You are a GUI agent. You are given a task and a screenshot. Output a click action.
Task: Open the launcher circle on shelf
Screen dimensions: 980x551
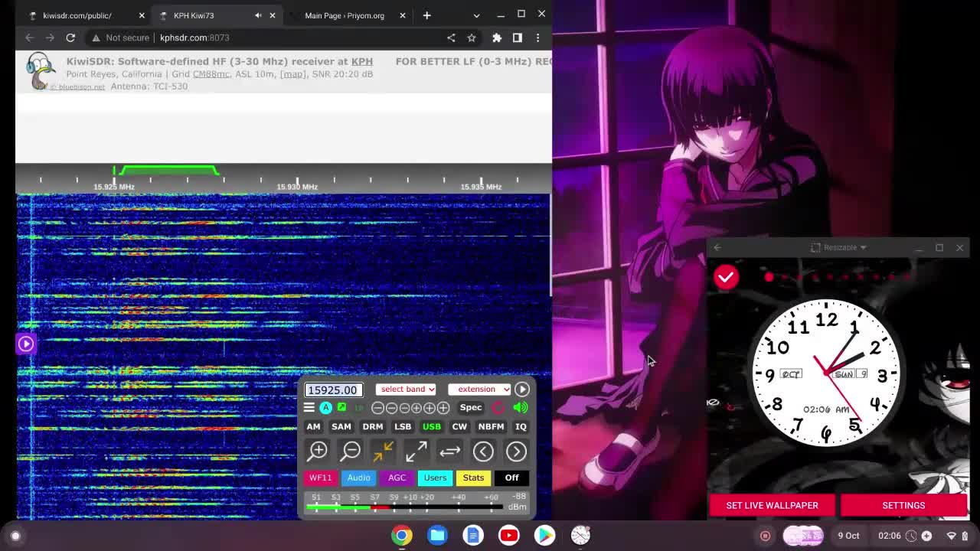[15, 536]
